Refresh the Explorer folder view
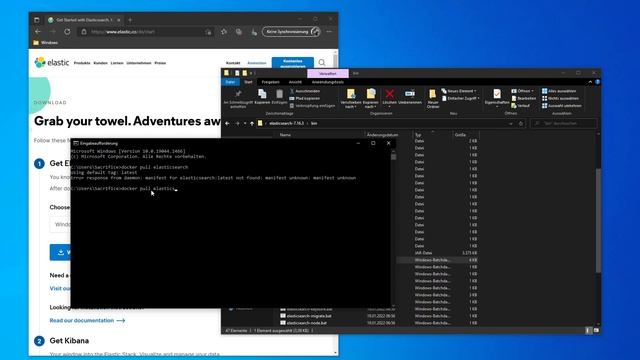The width and height of the screenshot is (640, 360). click(521, 123)
